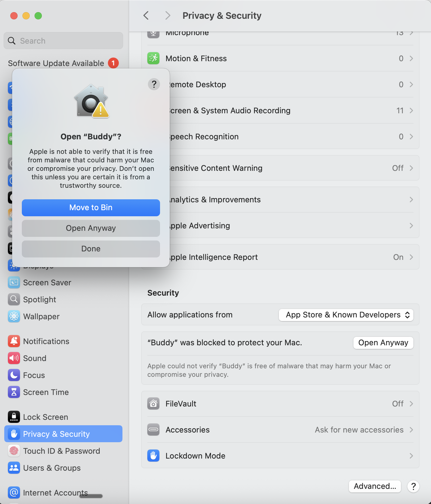Click the Users & Groups people icon
This screenshot has width=431, height=504.
coord(14,468)
